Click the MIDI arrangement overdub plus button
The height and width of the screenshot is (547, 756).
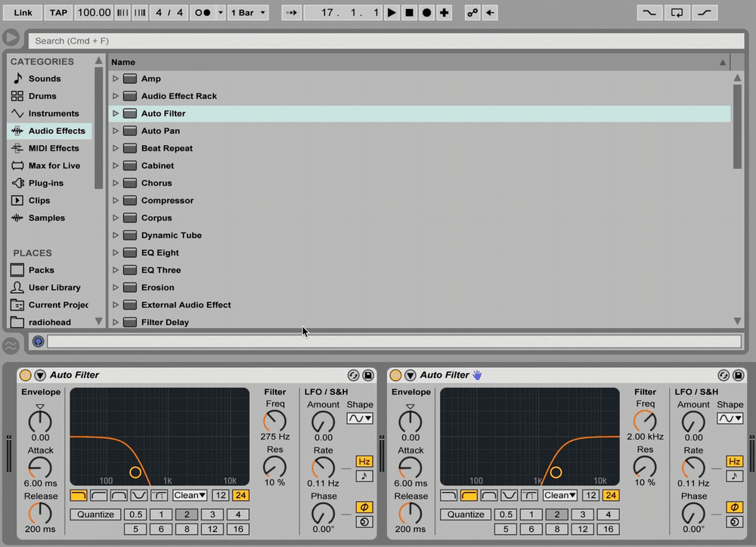click(x=444, y=13)
